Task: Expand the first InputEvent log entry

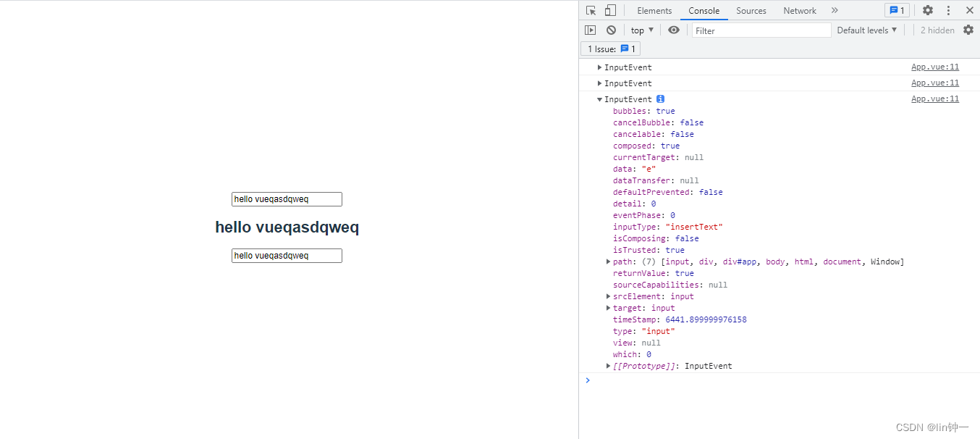Action: tap(600, 67)
